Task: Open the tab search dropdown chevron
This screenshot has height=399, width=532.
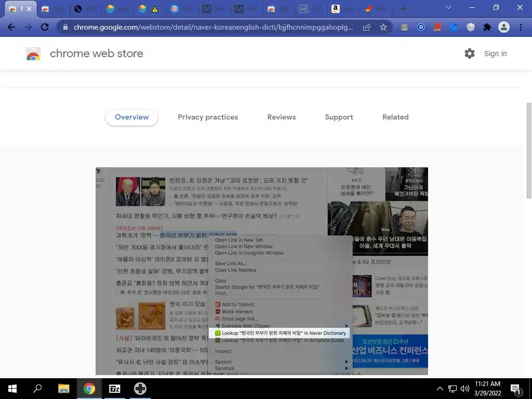Action: pos(448,7)
